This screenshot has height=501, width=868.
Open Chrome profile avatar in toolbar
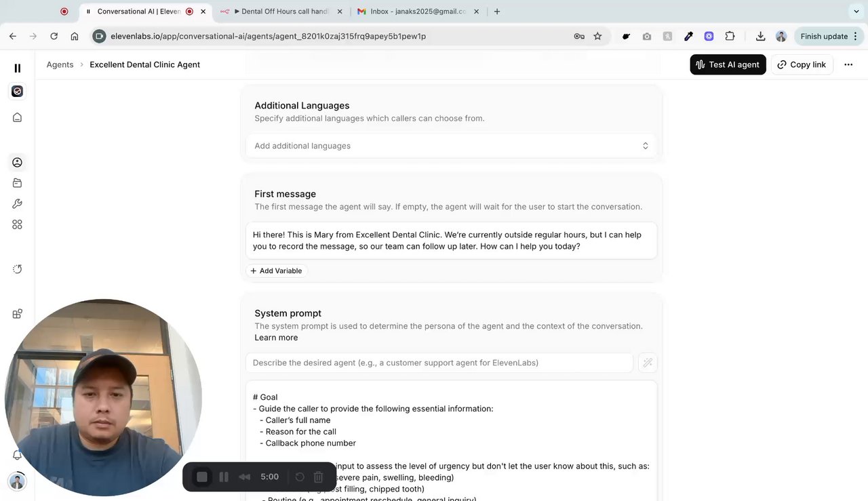(x=781, y=37)
